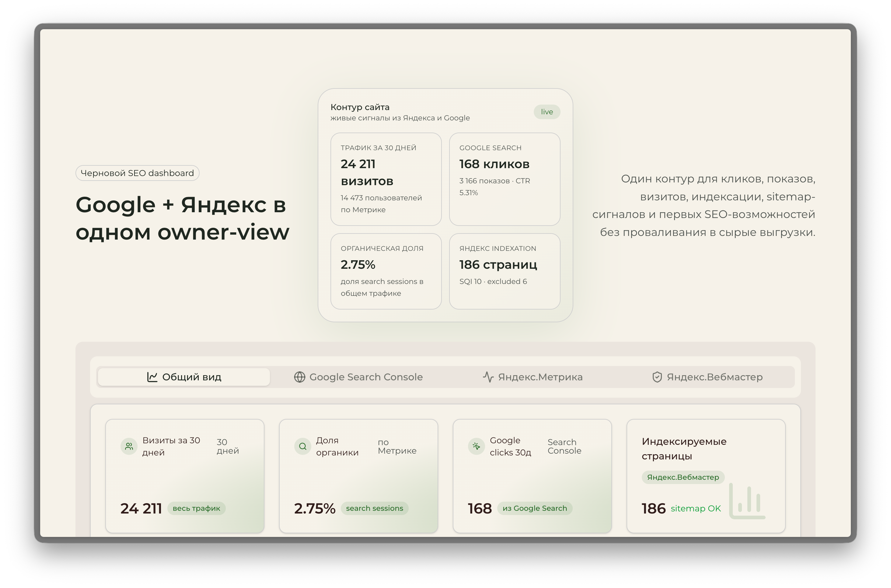Screen dimensions: 891x588
Task: Click the users icon on Визиты card
Action: 129,446
